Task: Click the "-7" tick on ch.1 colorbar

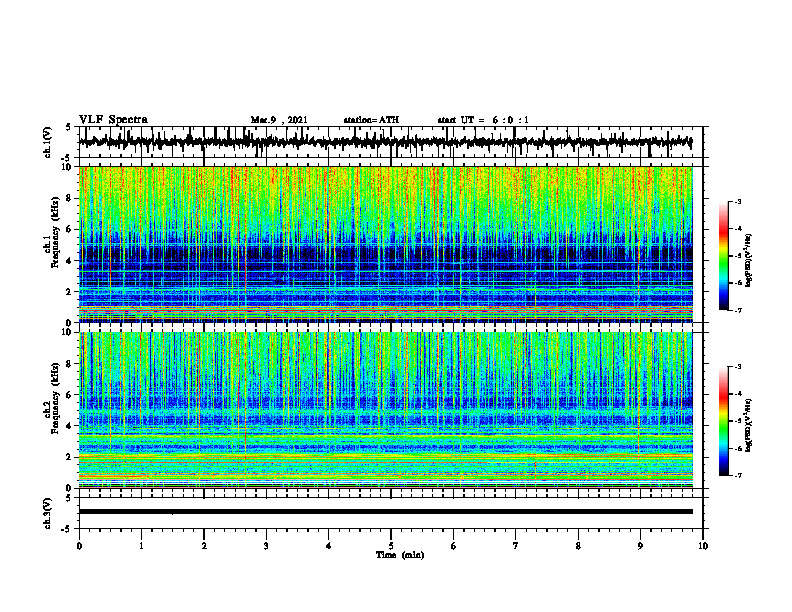Action: (x=737, y=310)
